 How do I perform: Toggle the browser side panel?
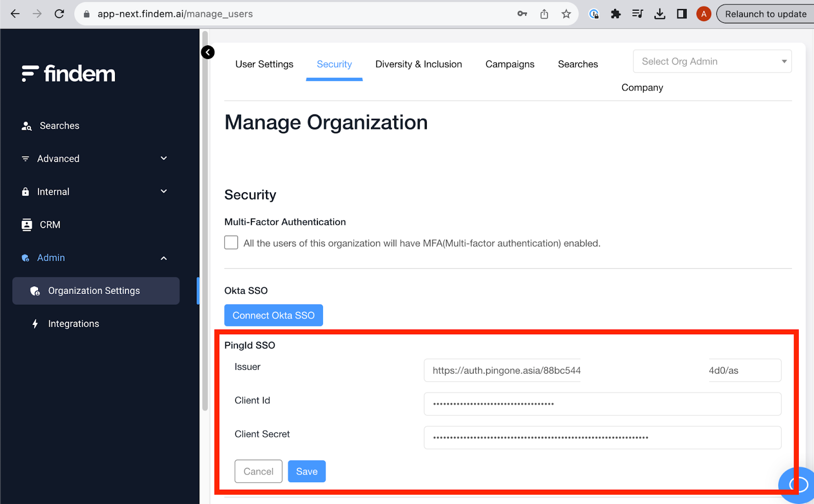tap(682, 14)
